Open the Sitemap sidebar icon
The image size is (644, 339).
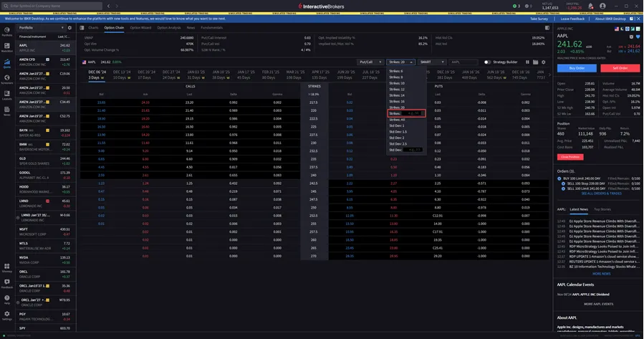coord(7,268)
